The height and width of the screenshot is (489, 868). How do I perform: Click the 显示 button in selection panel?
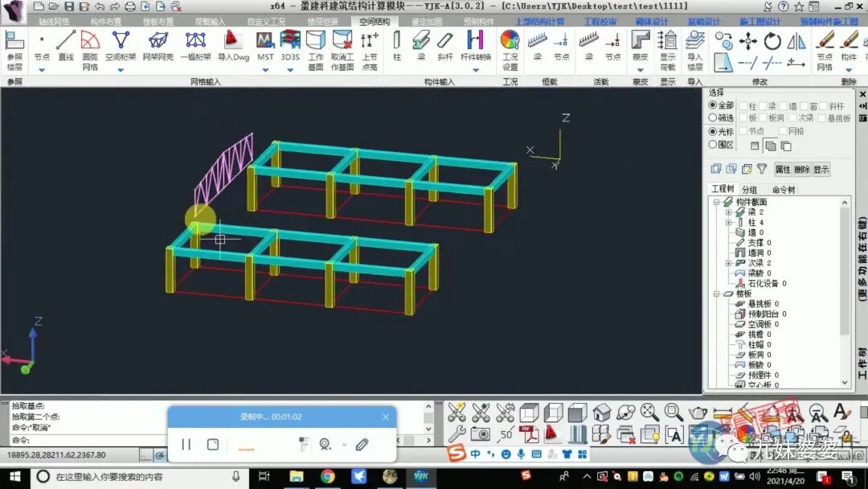(x=821, y=170)
